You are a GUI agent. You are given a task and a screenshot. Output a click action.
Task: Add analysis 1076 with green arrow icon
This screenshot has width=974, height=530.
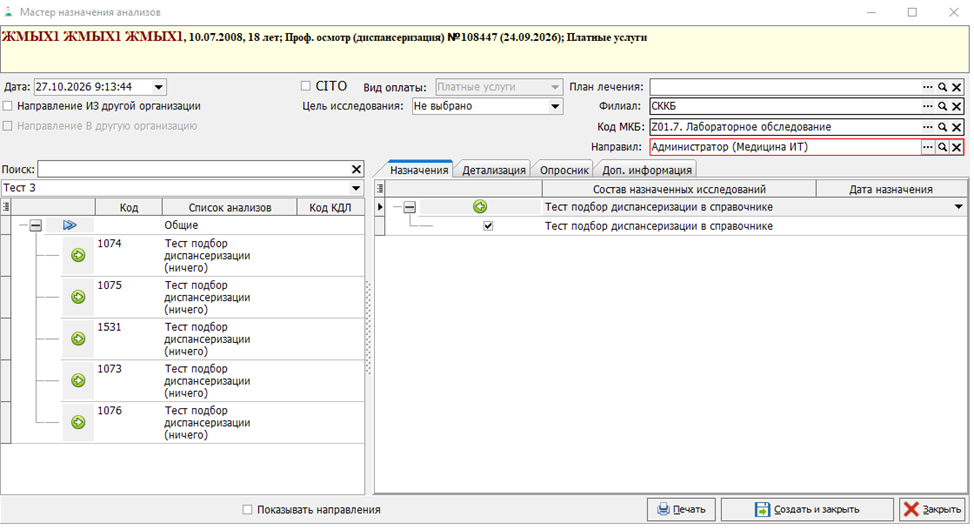(x=78, y=423)
